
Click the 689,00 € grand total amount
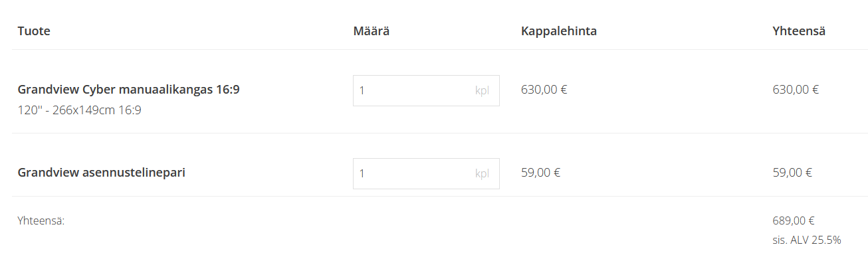[x=793, y=221]
